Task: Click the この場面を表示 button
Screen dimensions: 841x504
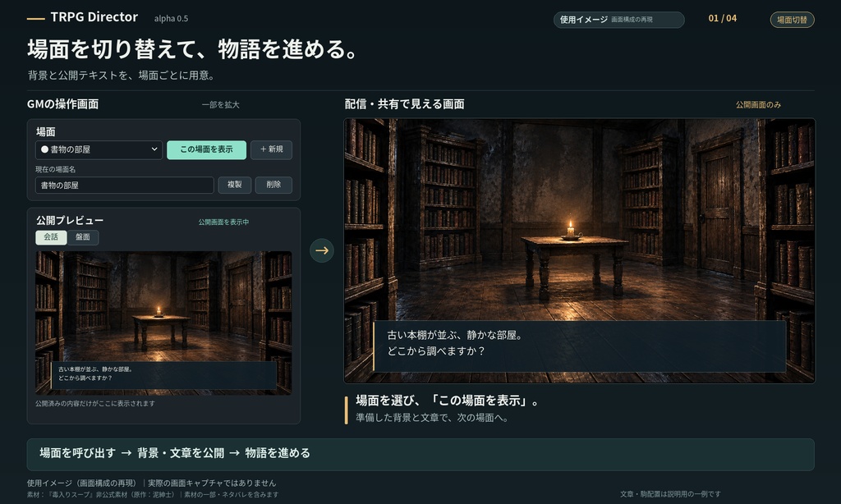Action: (x=206, y=149)
